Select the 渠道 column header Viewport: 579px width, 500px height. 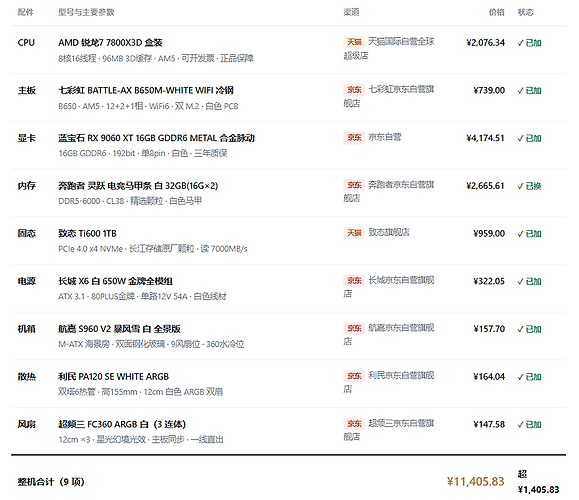click(351, 12)
